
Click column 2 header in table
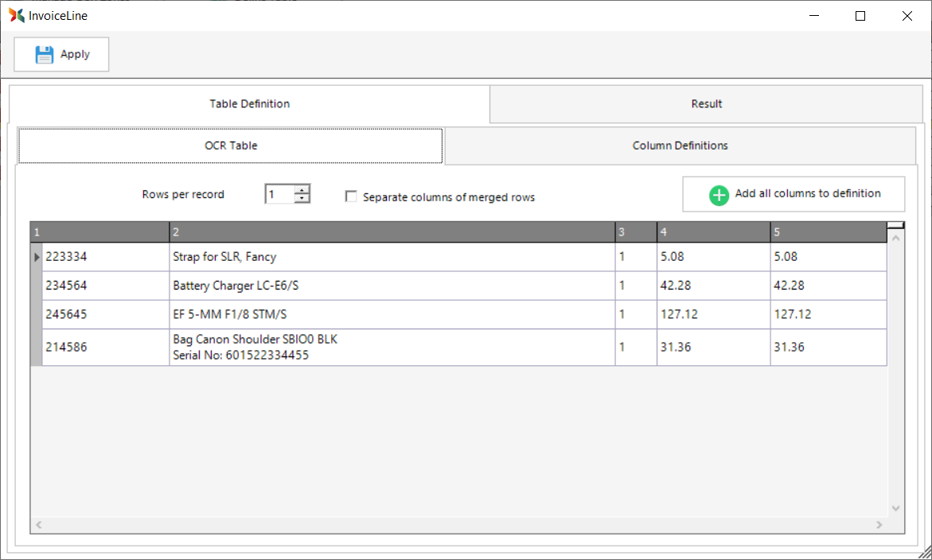[x=392, y=232]
